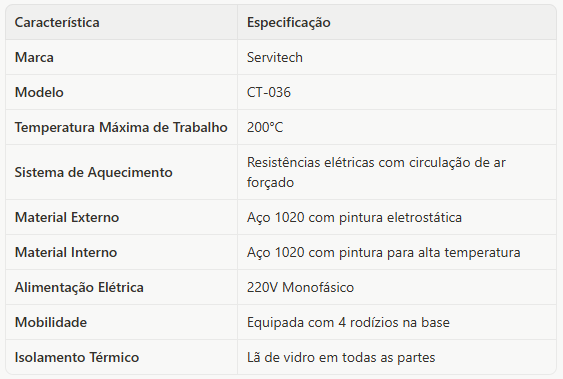Click the Característica column header
Viewport: 563px width, 379px height.
coord(57,22)
